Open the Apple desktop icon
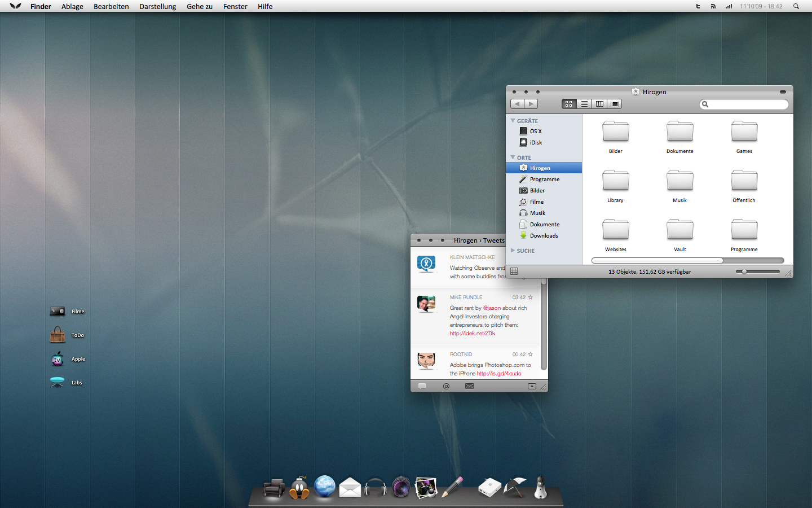The width and height of the screenshot is (812, 508). [x=58, y=358]
